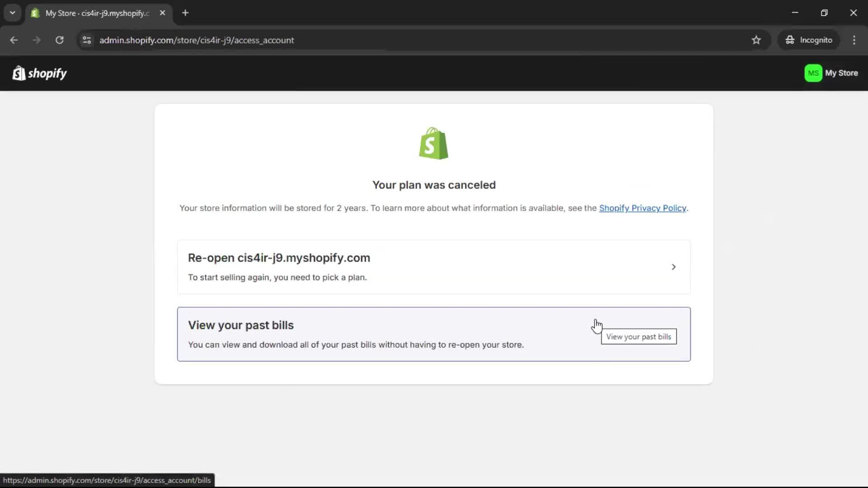868x488 pixels.
Task: Click the green Shopify bag icon
Action: pos(434,143)
